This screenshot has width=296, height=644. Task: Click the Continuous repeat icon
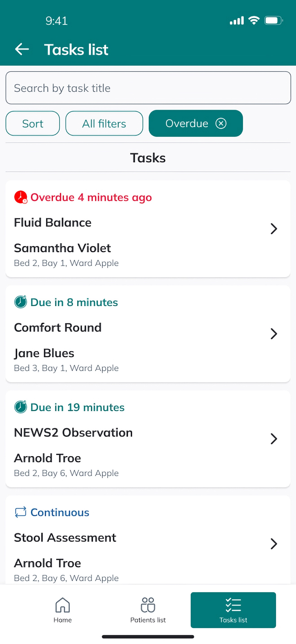click(20, 512)
